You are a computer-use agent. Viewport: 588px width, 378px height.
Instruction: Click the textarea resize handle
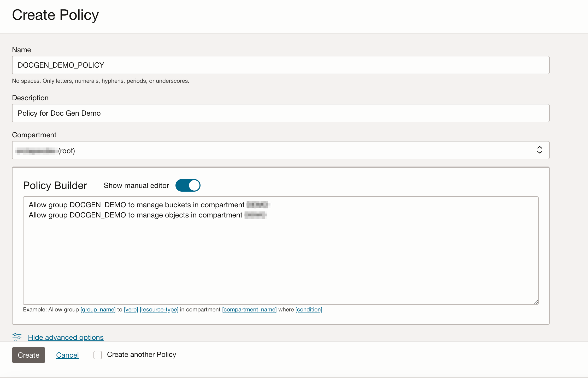536,302
